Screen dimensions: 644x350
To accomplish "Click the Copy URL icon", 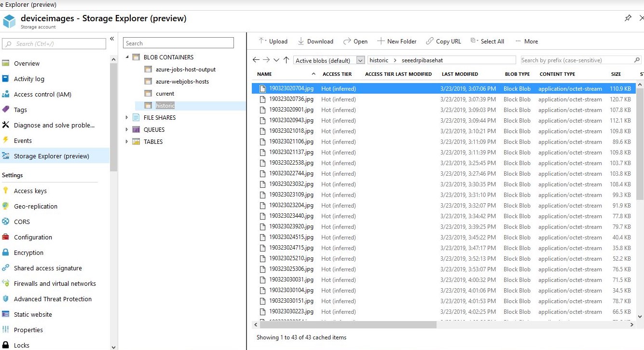I will point(430,41).
